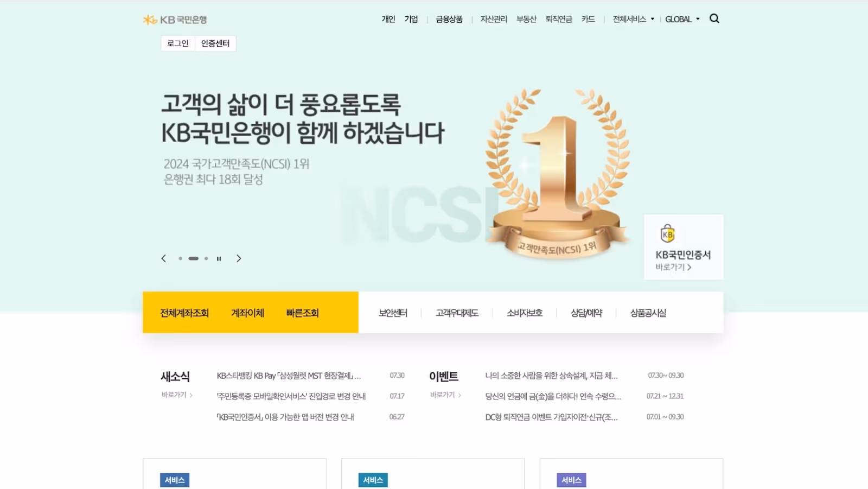
Task: Open the 금융상품 menu
Action: [x=449, y=19]
